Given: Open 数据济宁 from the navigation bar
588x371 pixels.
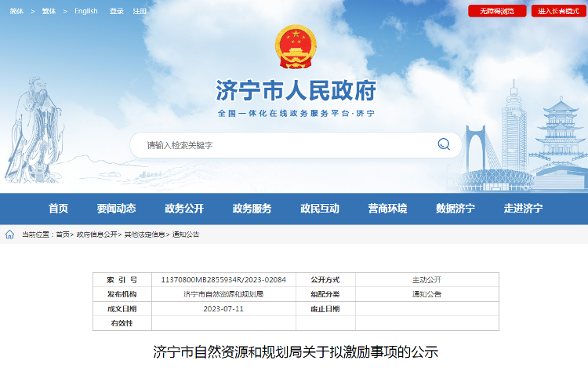Looking at the screenshot, I should coord(456,209).
